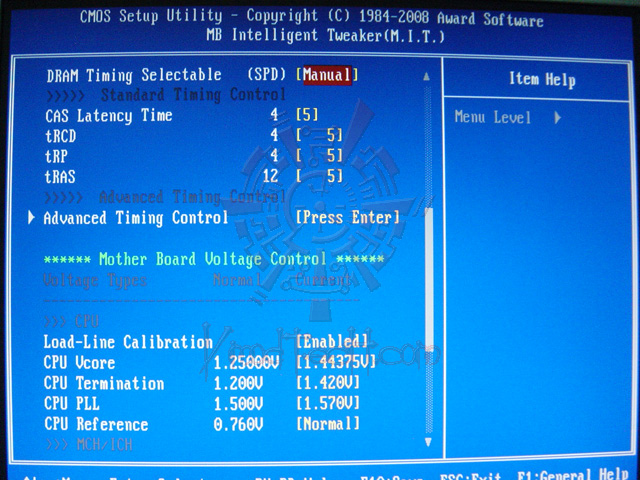Change CPU Vcore value 1.44375V
This screenshot has height=480, width=640.
point(336,362)
